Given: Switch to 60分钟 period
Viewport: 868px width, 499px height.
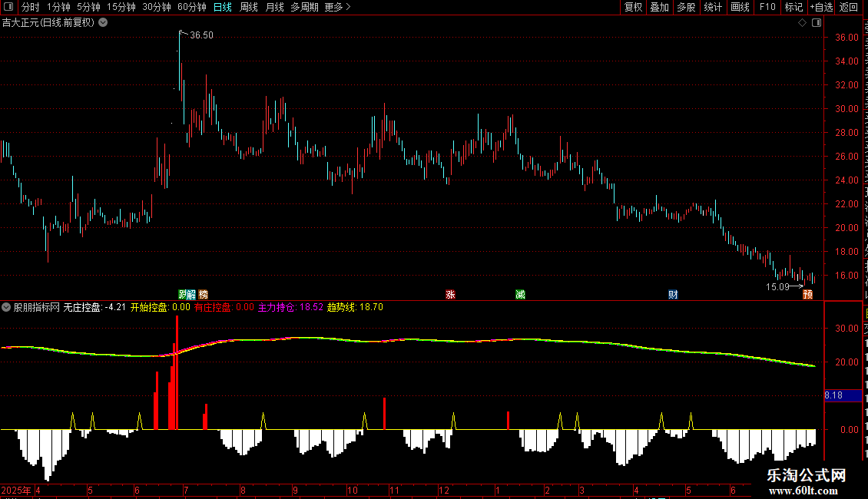Looking at the screenshot, I should 191,7.
